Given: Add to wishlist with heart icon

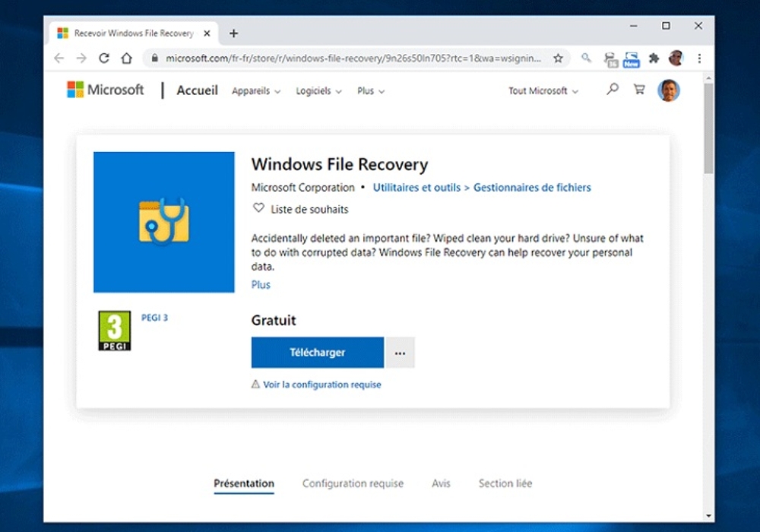Looking at the screenshot, I should (258, 208).
